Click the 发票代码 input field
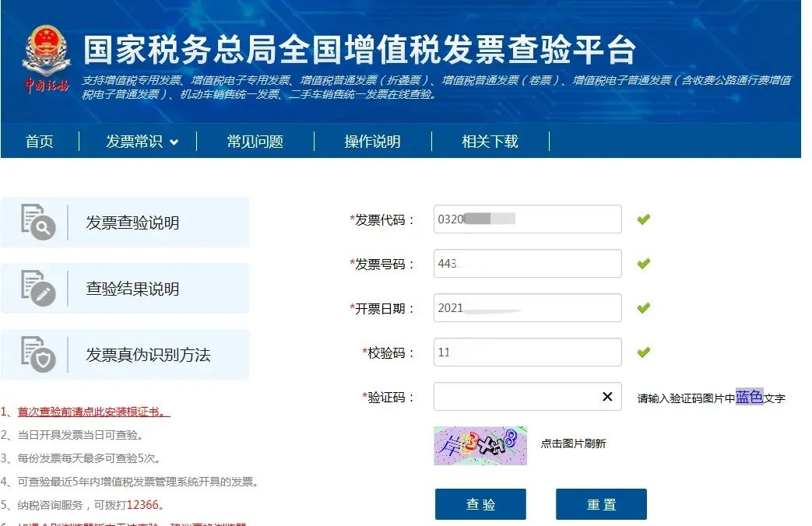Image resolution: width=812 pixels, height=526 pixels. click(528, 219)
